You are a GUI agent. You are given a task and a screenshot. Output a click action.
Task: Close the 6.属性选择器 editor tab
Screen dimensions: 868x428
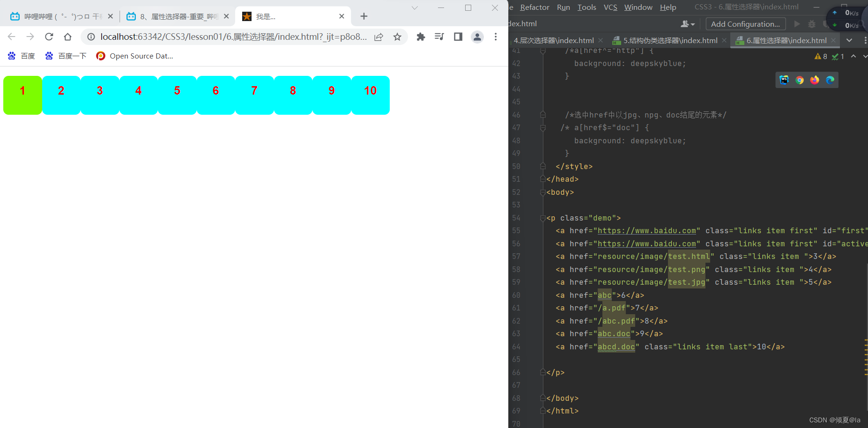click(x=833, y=40)
